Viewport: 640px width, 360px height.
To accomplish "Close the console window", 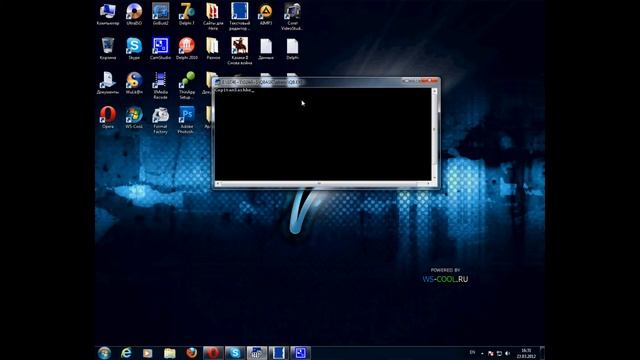I will pos(430,81).
